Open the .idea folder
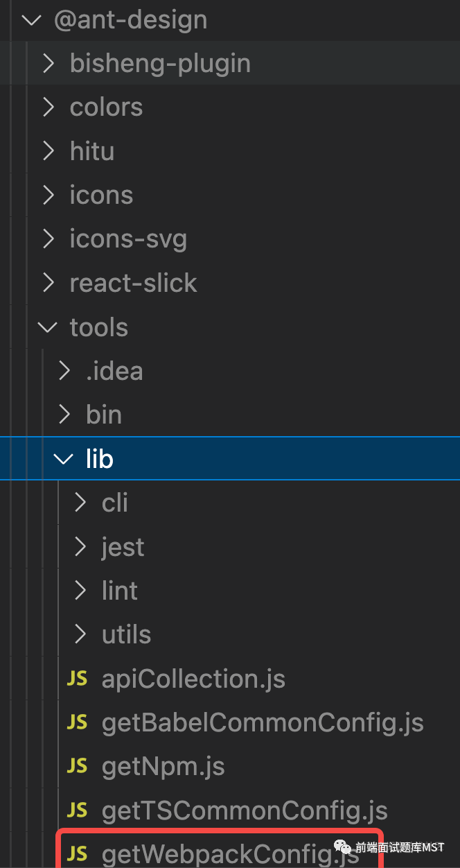The image size is (460, 868). (114, 371)
